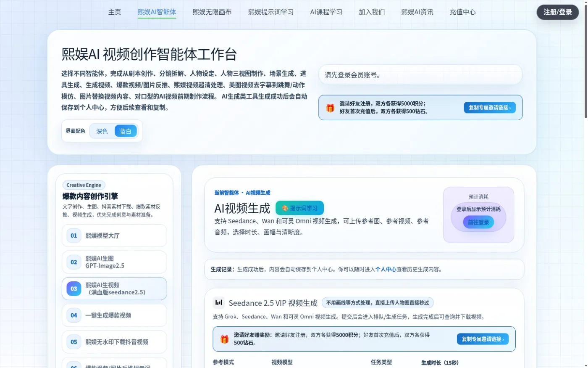
Task: Navigate to 熙娱提示词学习
Action: click(271, 12)
